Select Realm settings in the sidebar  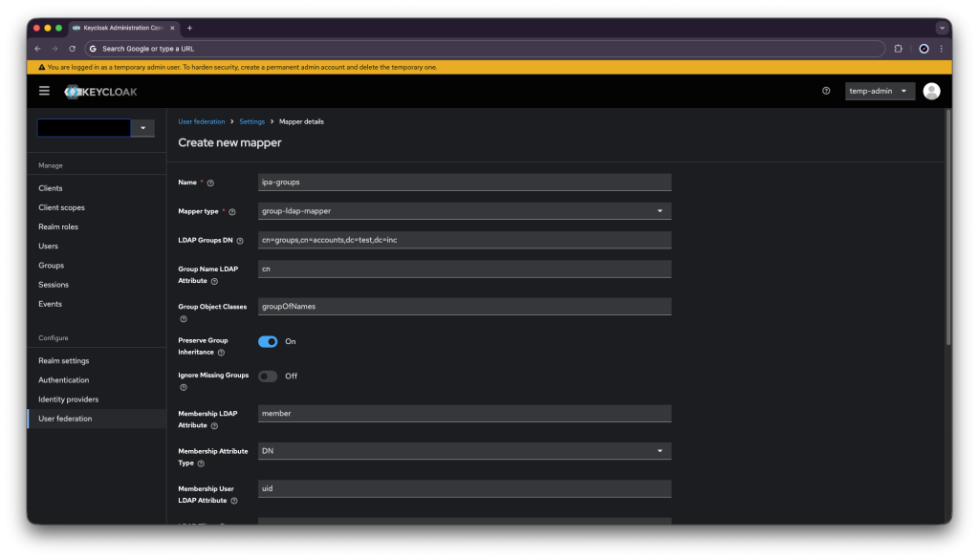pyautogui.click(x=64, y=361)
